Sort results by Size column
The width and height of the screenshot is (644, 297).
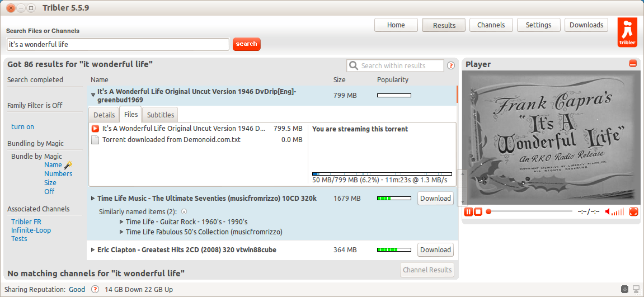pos(340,79)
